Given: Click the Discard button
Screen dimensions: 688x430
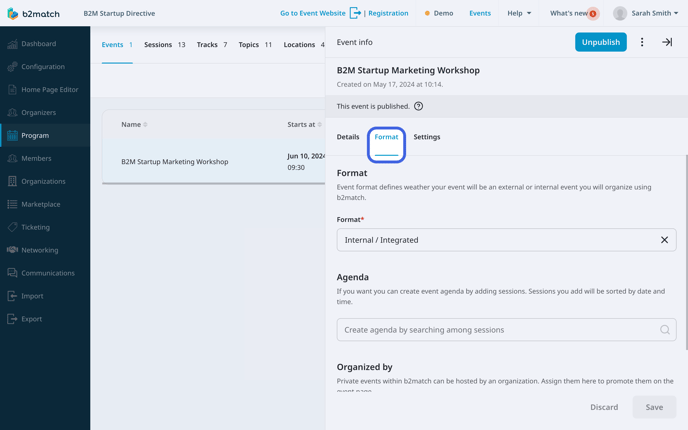Looking at the screenshot, I should [604, 407].
